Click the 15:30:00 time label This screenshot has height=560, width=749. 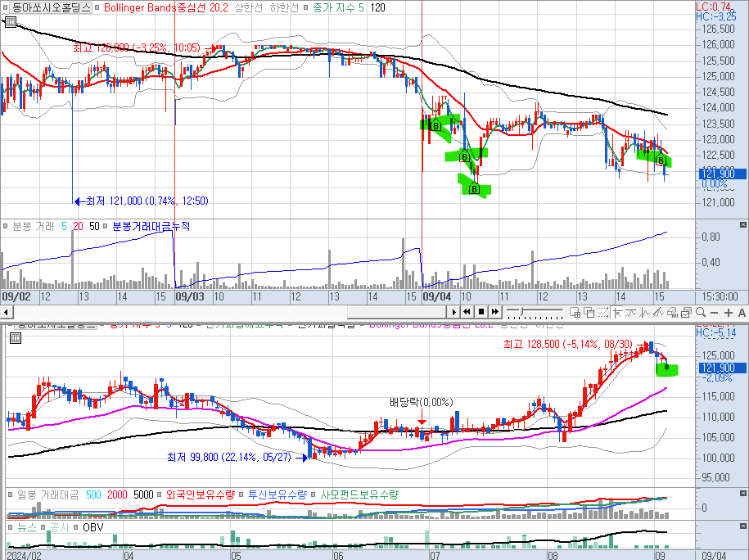pos(720,296)
